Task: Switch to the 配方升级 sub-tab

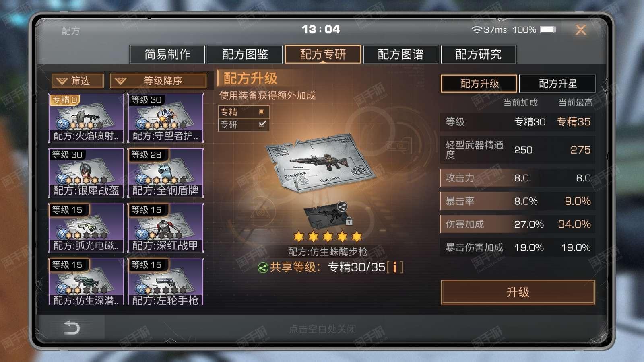Action: tap(479, 84)
